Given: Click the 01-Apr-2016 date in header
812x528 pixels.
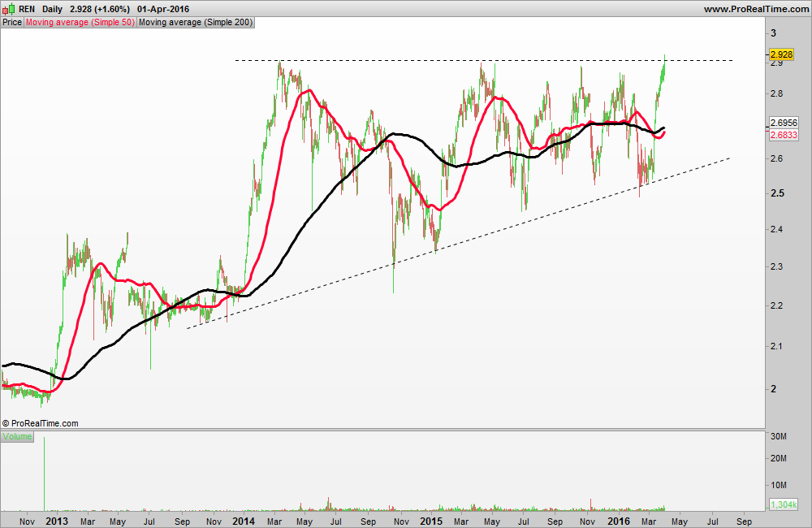Looking at the screenshot, I should [163, 9].
